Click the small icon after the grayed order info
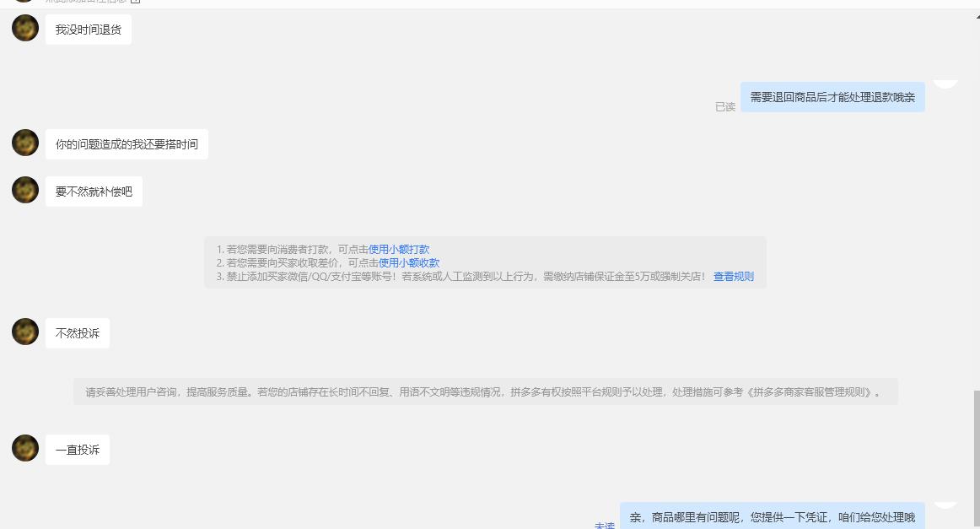This screenshot has width=980, height=529. click(x=136, y=3)
